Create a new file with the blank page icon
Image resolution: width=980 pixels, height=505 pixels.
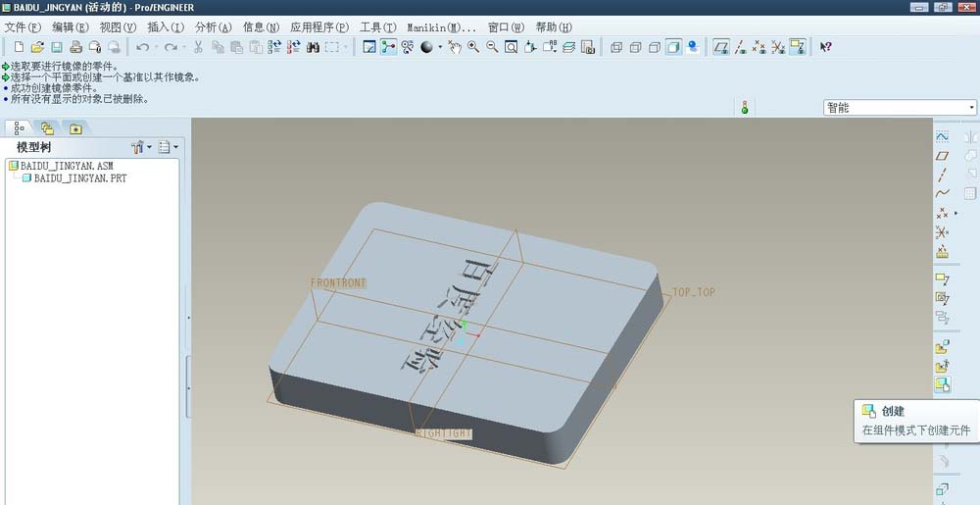pyautogui.click(x=19, y=47)
